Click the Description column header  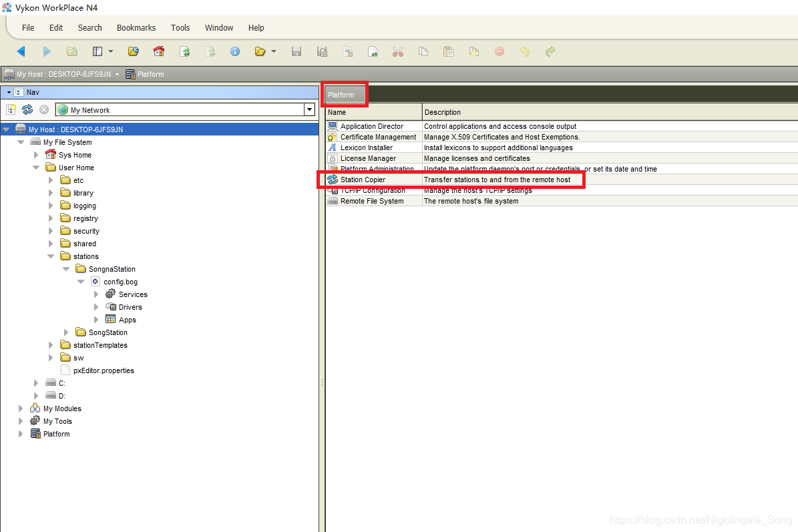(x=610, y=112)
